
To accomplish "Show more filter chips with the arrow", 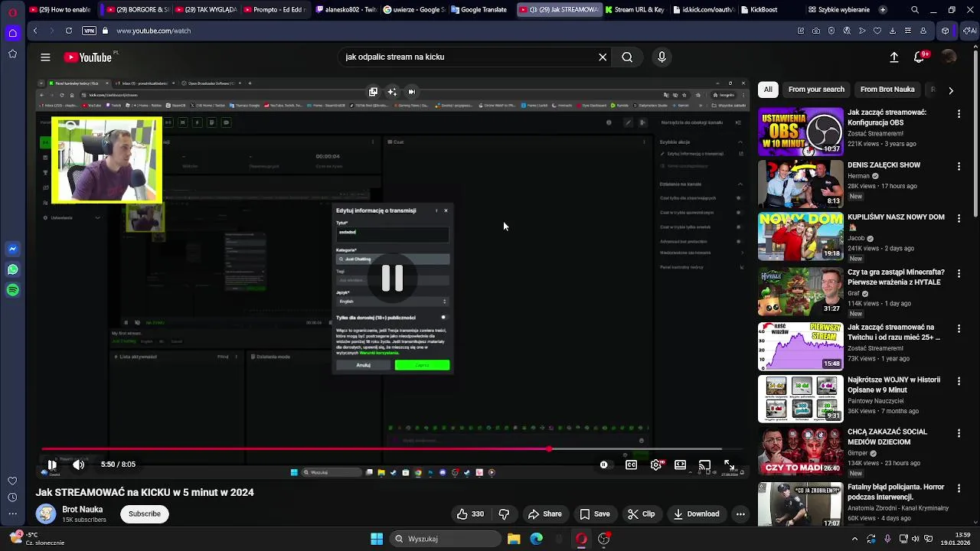I will point(950,90).
